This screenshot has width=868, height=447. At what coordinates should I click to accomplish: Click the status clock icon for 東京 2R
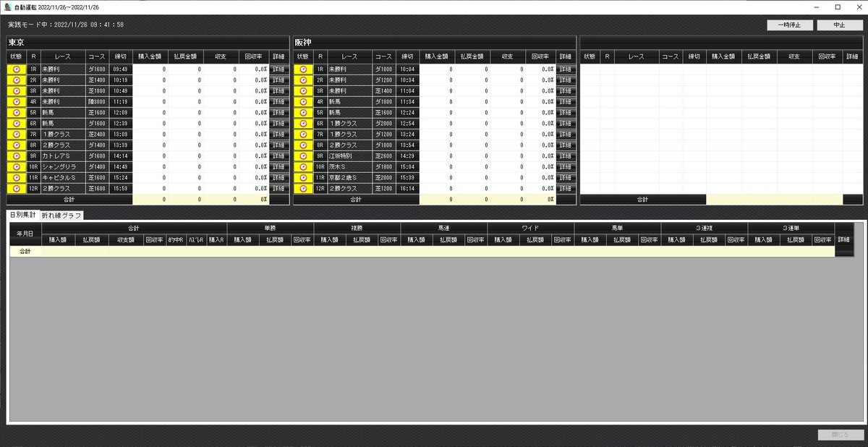click(16, 80)
